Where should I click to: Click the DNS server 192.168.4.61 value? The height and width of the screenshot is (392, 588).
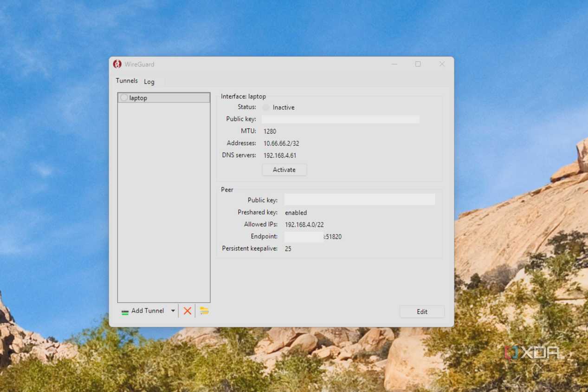(x=280, y=156)
